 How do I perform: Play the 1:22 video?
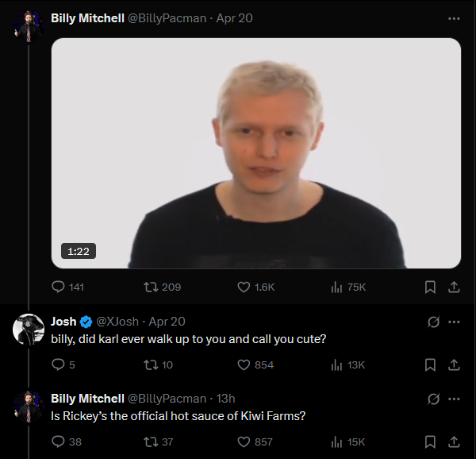coord(255,153)
